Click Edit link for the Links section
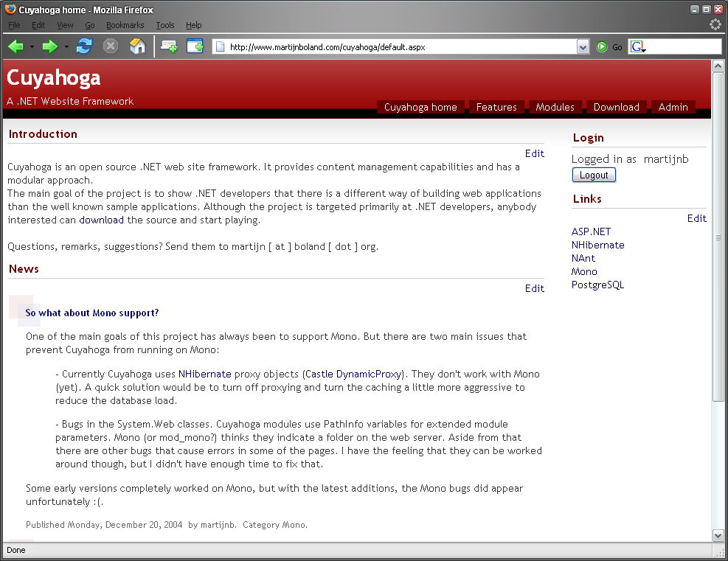The width and height of the screenshot is (728, 561). coord(697,218)
